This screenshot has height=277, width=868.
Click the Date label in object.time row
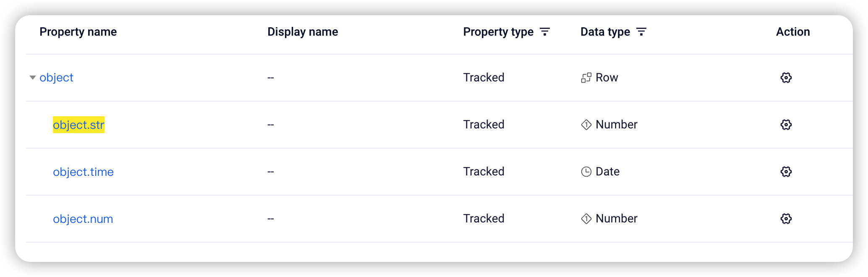coord(607,172)
